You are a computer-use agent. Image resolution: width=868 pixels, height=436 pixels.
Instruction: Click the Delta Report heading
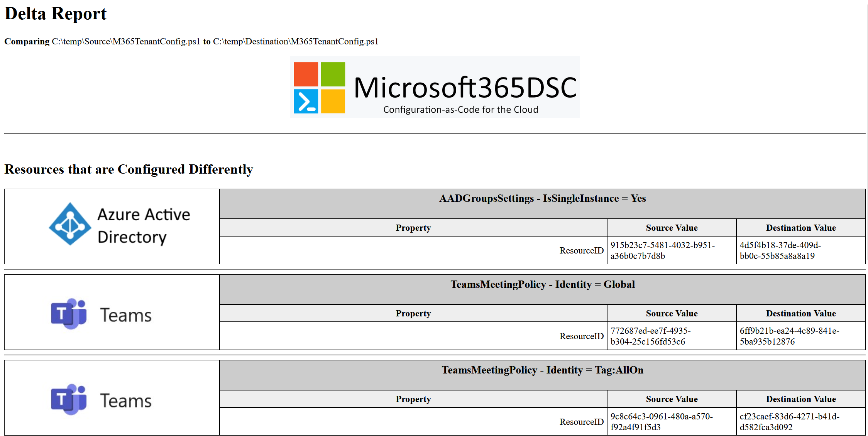55,14
